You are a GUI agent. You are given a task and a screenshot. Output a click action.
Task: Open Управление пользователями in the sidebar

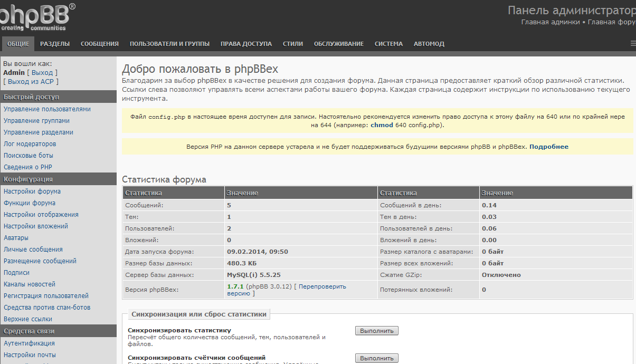[x=47, y=109]
